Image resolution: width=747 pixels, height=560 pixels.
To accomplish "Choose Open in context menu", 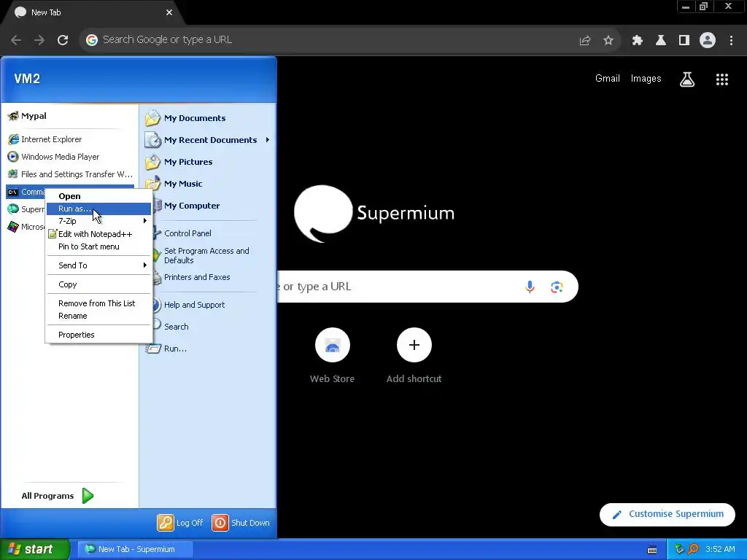I will [x=98, y=196].
